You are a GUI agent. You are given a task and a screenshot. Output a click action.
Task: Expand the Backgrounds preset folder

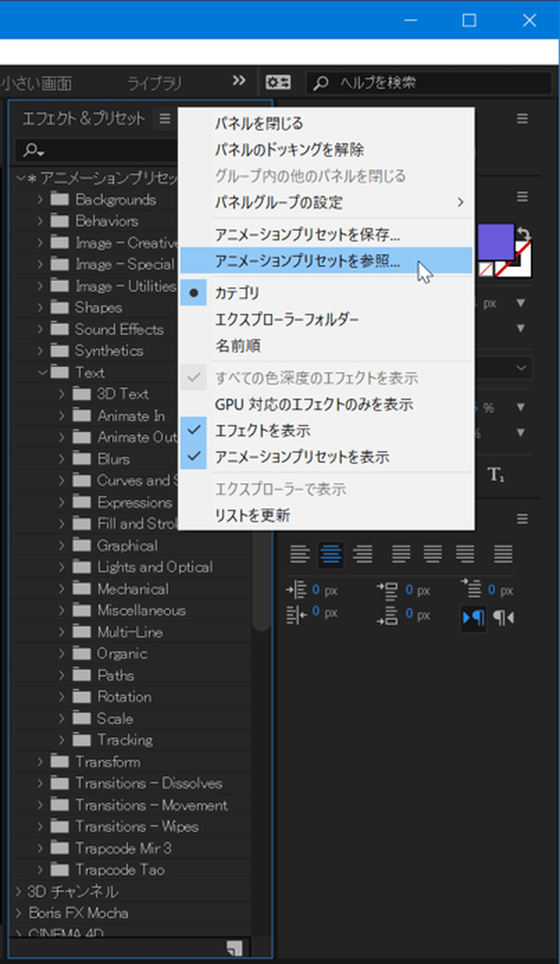tap(39, 199)
